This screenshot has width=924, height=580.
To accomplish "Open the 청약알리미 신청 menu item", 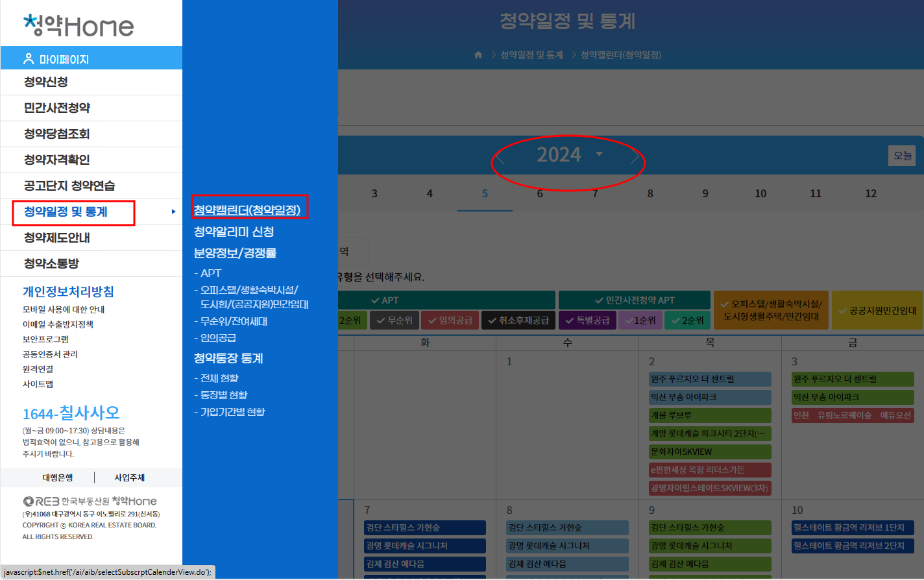I will point(235,232).
